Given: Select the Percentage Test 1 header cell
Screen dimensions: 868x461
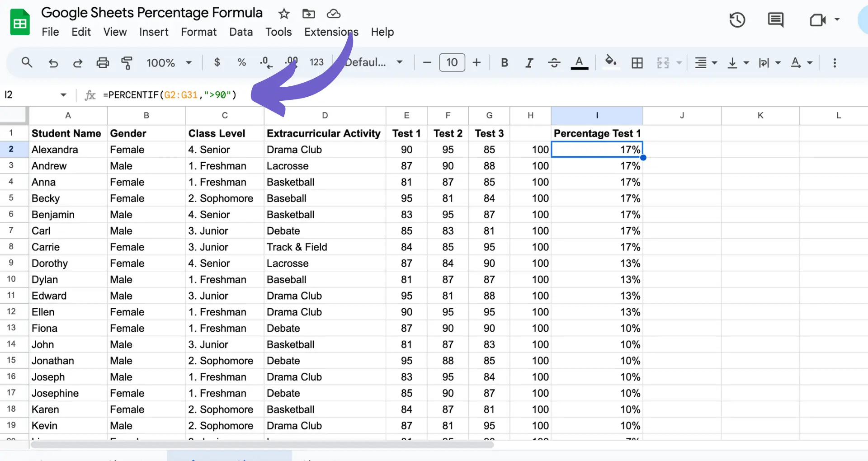Looking at the screenshot, I should [x=597, y=133].
